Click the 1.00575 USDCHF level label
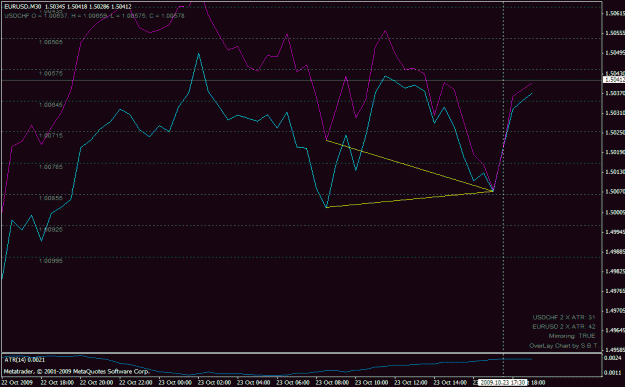625x387 pixels. pyautogui.click(x=51, y=74)
